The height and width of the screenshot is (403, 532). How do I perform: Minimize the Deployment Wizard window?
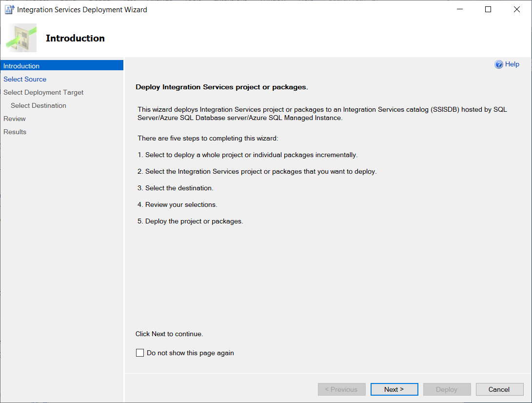pyautogui.click(x=460, y=9)
